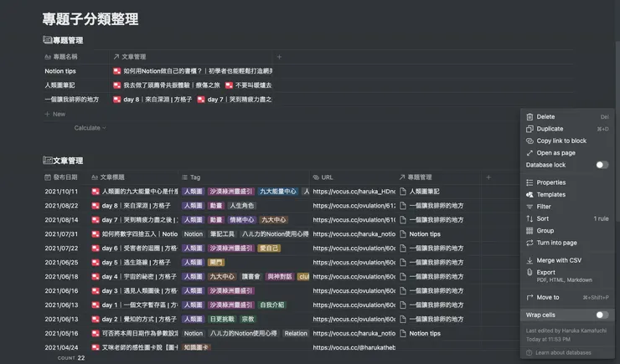Open Properties menu entry
The image size is (620, 364).
567,182
